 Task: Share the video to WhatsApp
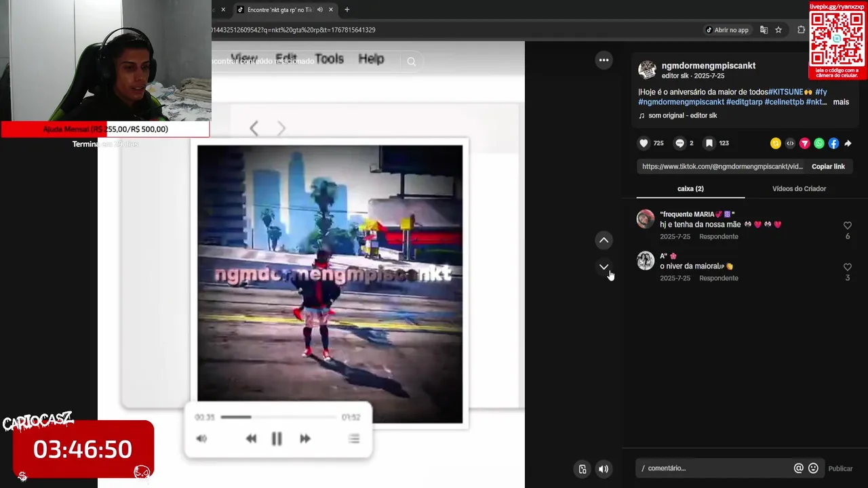pos(819,143)
